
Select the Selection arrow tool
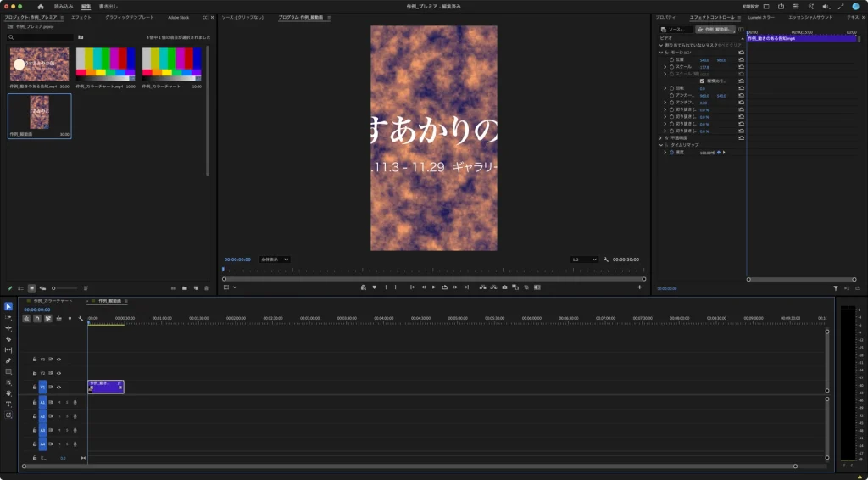coord(8,307)
